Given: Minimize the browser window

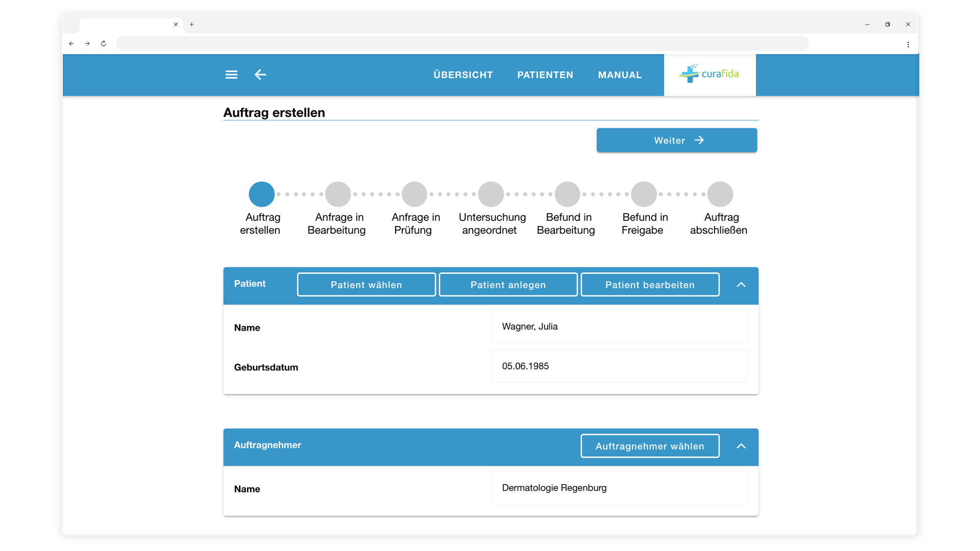Looking at the screenshot, I should coord(867,24).
